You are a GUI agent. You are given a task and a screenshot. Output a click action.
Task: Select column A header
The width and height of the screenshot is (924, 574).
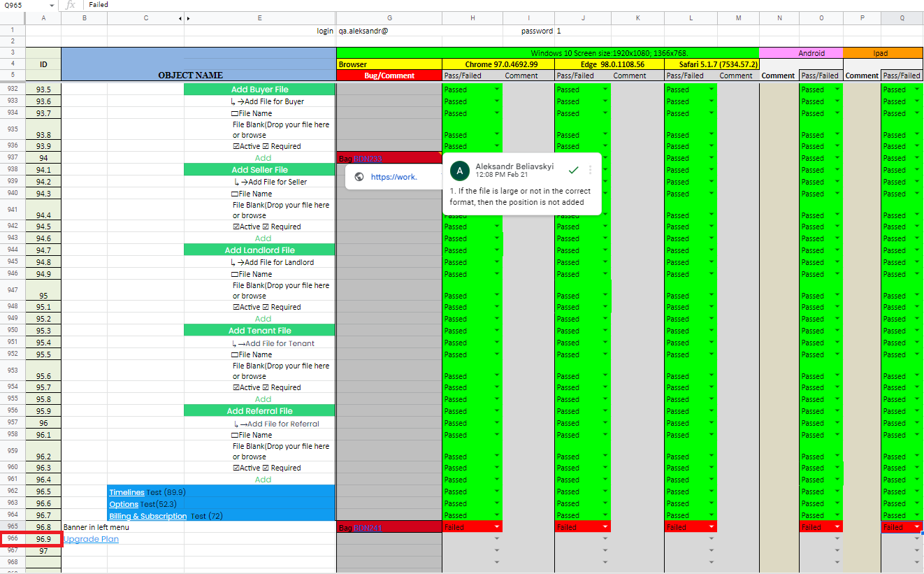click(x=43, y=17)
